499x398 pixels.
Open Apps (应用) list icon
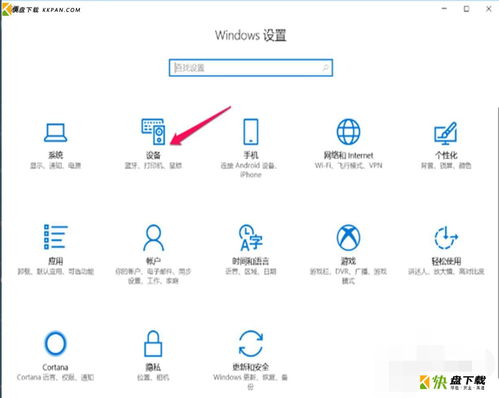point(56,237)
